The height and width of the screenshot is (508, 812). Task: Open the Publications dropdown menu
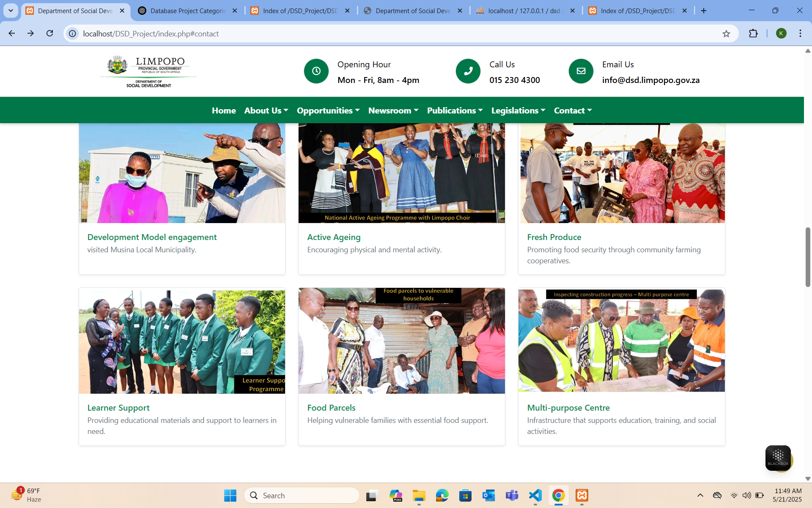tap(455, 110)
